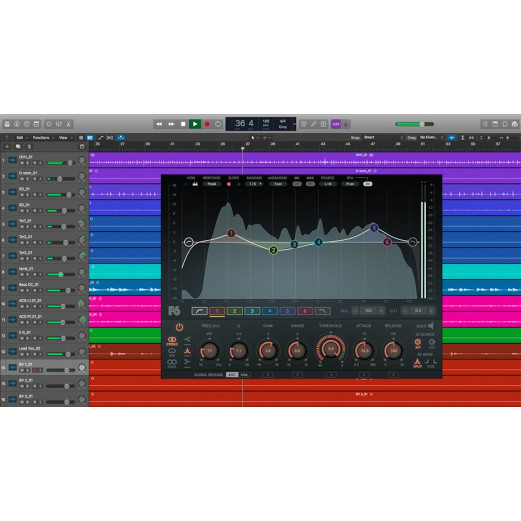Viewport: 521px width, 521px height.
Task: Open the Editors scissors icon
Action: pyautogui.click(x=69, y=124)
